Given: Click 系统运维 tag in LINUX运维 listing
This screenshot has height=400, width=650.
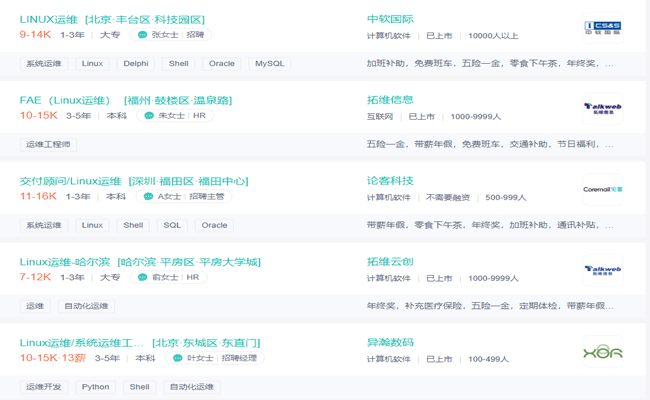Looking at the screenshot, I should (x=44, y=63).
